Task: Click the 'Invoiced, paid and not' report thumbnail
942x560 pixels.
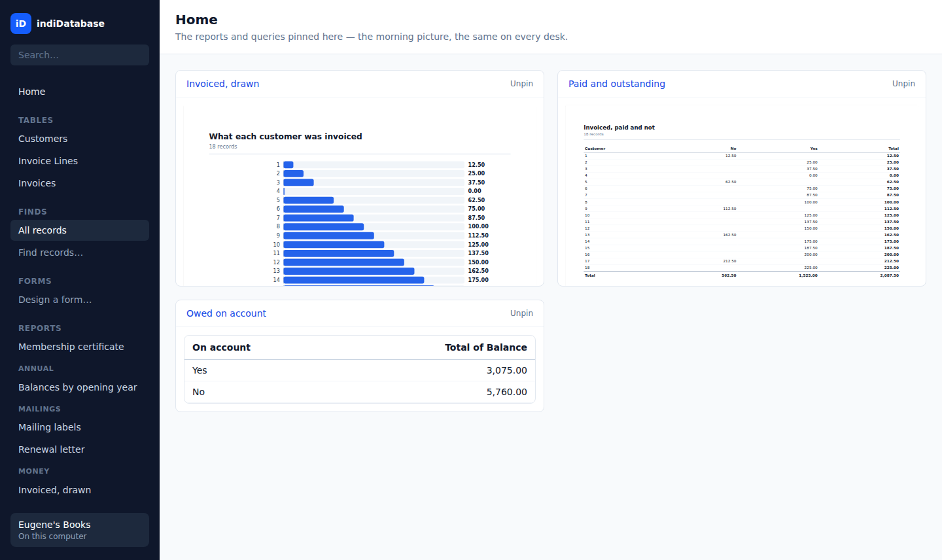Action: tap(742, 196)
